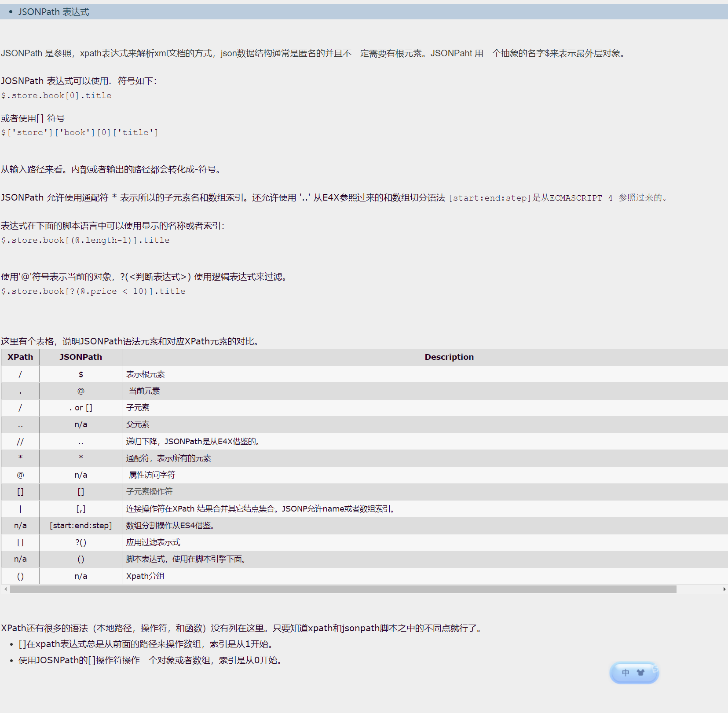Click code '$.store.book[?(@.price < 10)].title'
The image size is (728, 713).
[x=93, y=291]
